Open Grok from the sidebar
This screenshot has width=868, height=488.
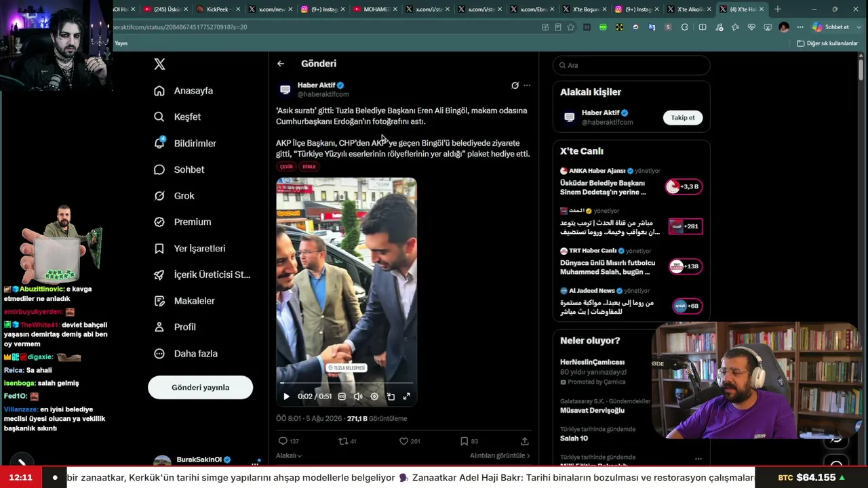tap(175, 196)
